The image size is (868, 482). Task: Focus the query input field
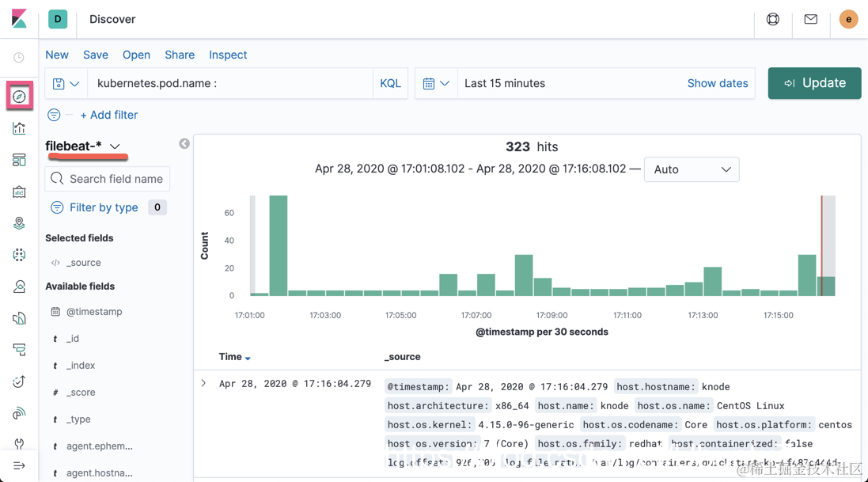pos(230,84)
